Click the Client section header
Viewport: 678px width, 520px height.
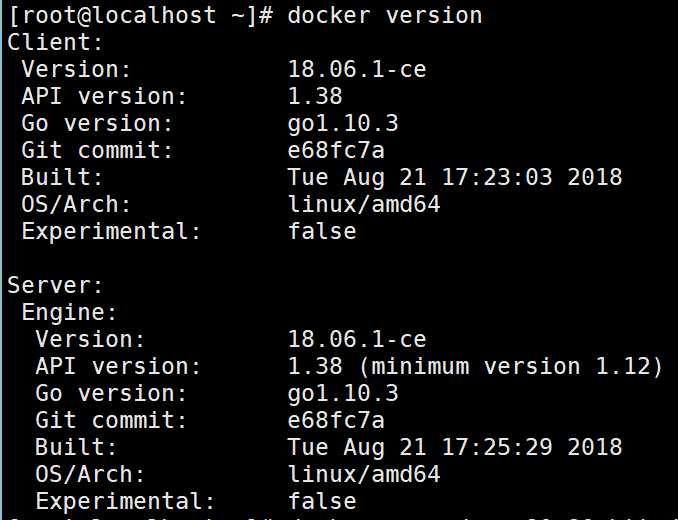(55, 42)
